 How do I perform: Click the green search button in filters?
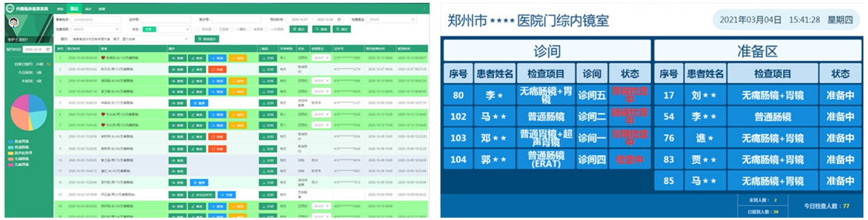pos(321,29)
